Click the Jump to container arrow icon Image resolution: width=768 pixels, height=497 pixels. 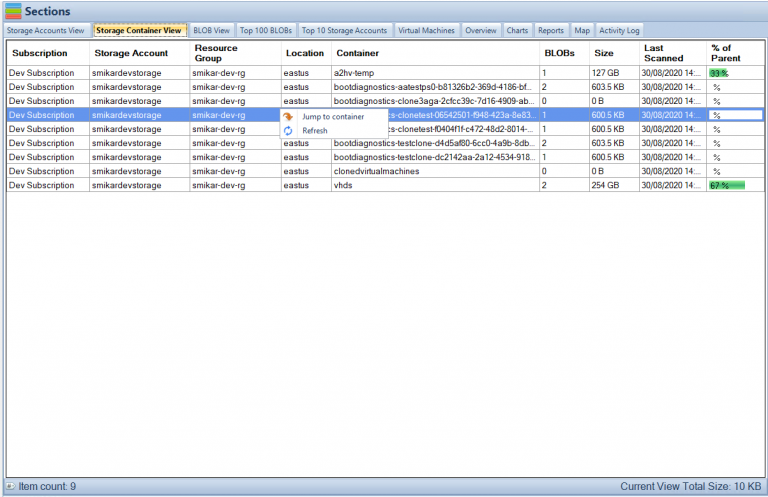(288, 117)
